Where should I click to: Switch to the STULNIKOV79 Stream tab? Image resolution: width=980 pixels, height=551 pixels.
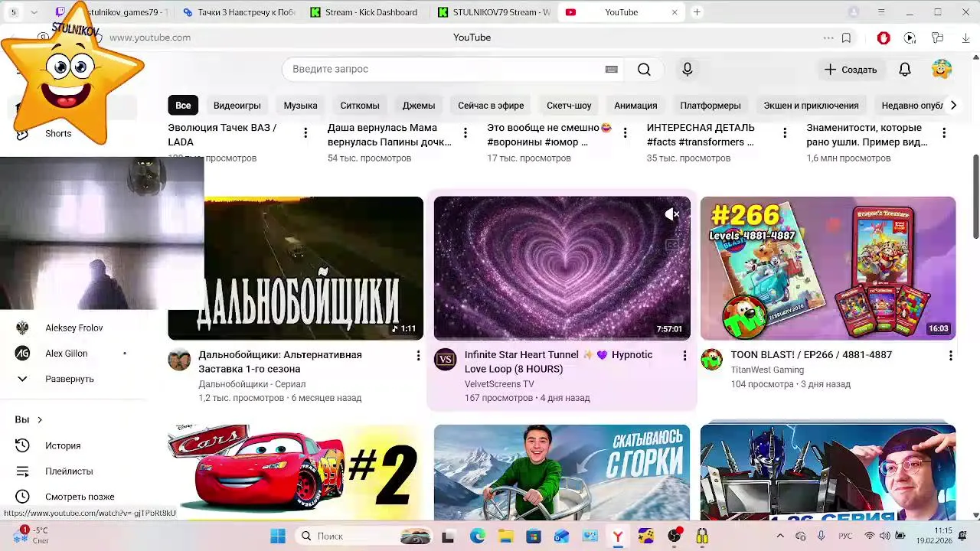(x=495, y=12)
